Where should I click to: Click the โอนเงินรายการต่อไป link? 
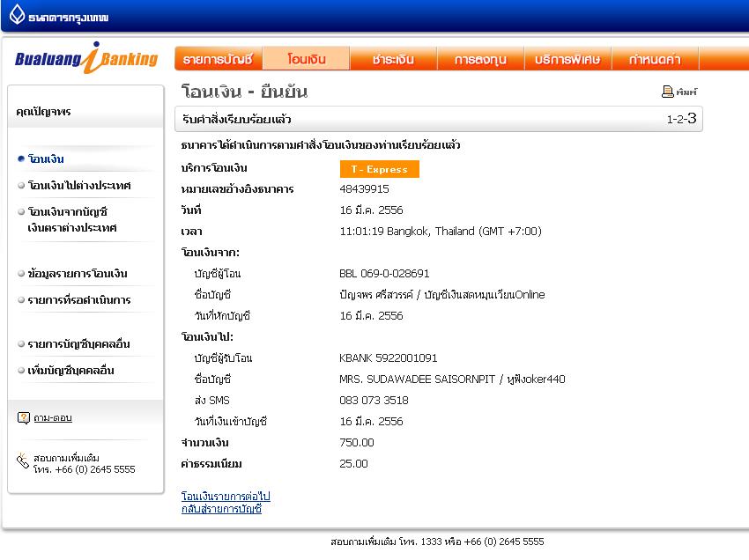coord(226,496)
